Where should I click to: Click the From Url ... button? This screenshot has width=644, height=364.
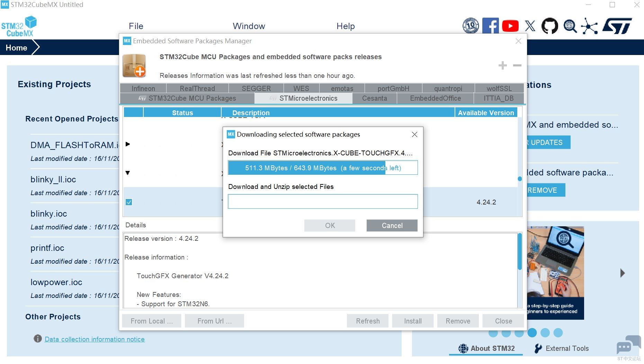point(214,321)
